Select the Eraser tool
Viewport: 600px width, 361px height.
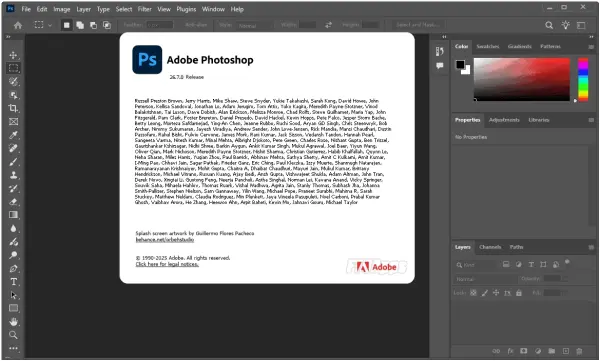pos(13,202)
